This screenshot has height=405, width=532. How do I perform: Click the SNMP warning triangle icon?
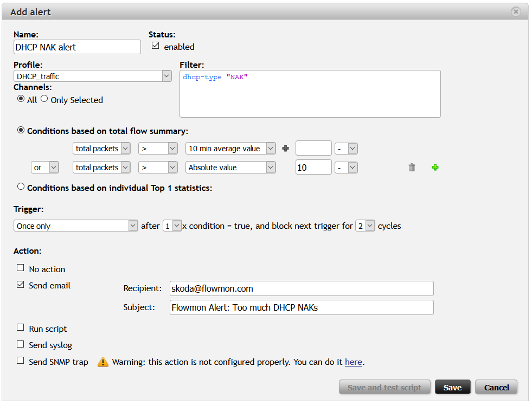tap(103, 362)
